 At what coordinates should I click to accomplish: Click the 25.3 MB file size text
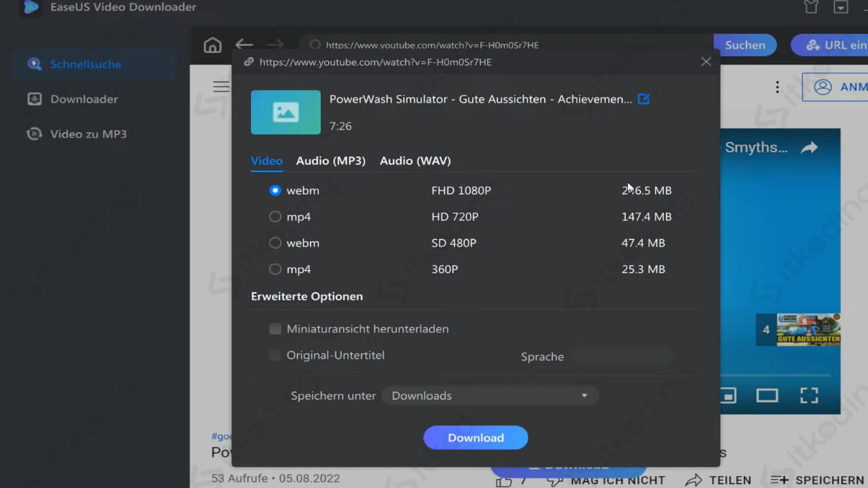click(x=643, y=269)
